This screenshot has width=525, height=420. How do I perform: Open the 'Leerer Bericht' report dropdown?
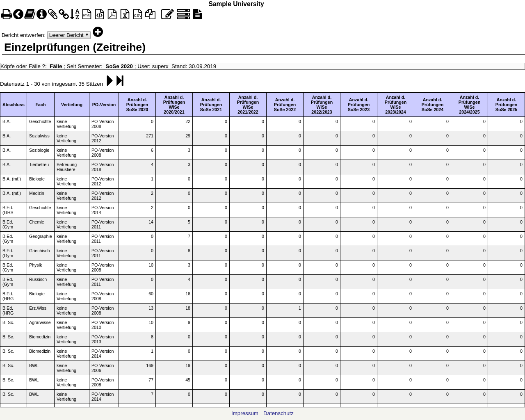(x=68, y=35)
